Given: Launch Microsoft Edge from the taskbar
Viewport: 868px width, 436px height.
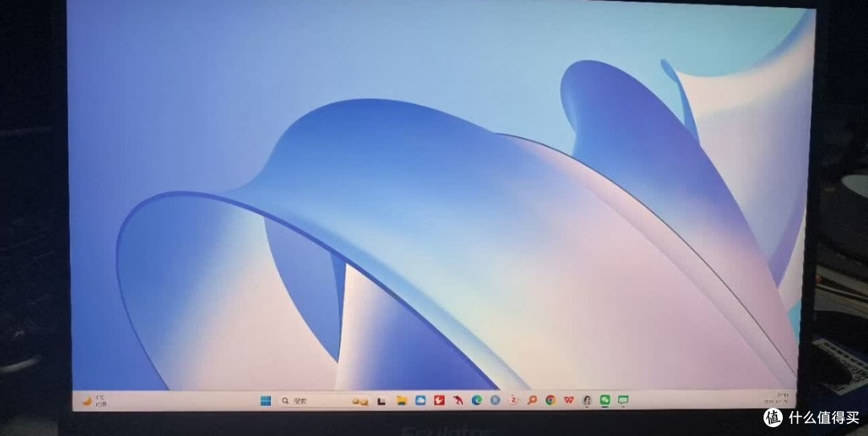Looking at the screenshot, I should [x=477, y=400].
